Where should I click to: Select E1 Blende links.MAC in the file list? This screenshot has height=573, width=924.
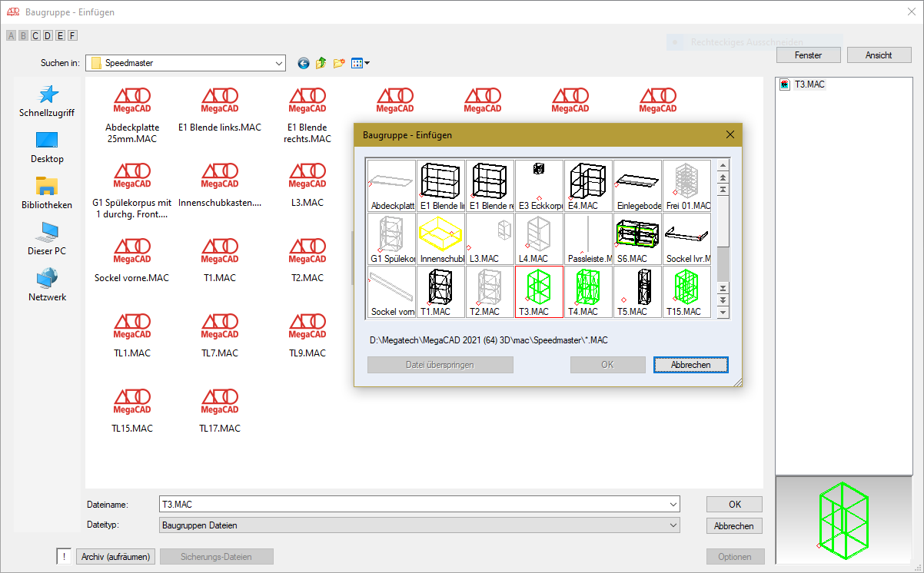[x=220, y=111]
